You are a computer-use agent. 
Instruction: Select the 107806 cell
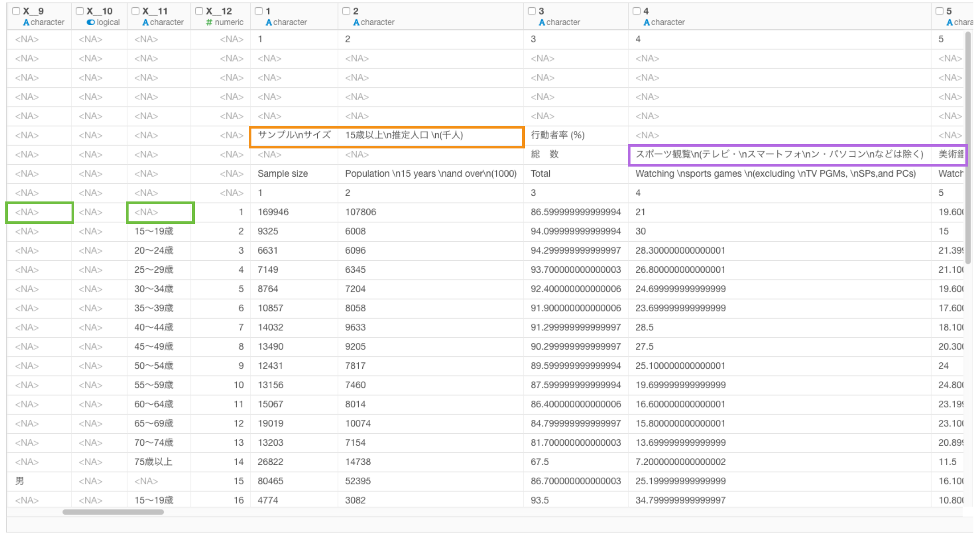click(x=431, y=212)
